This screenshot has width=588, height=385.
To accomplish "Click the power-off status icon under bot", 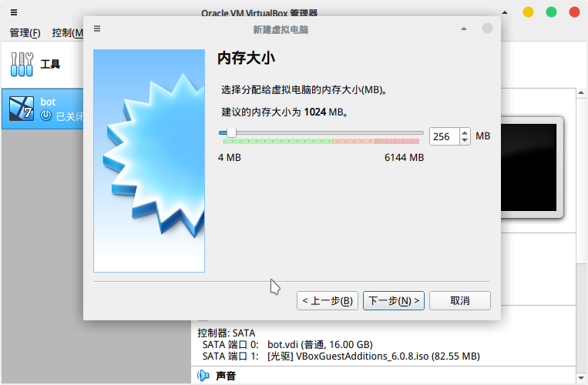I will [46, 115].
